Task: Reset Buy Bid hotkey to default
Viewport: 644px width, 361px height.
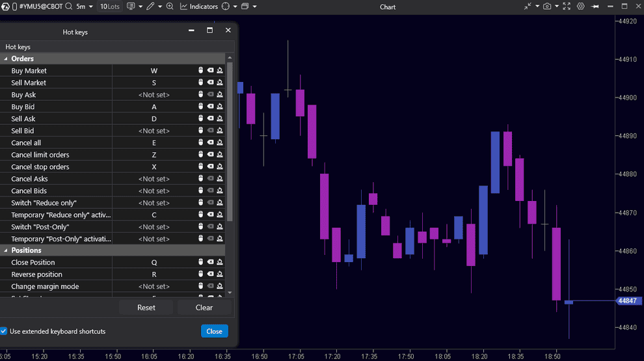Action: tap(220, 107)
